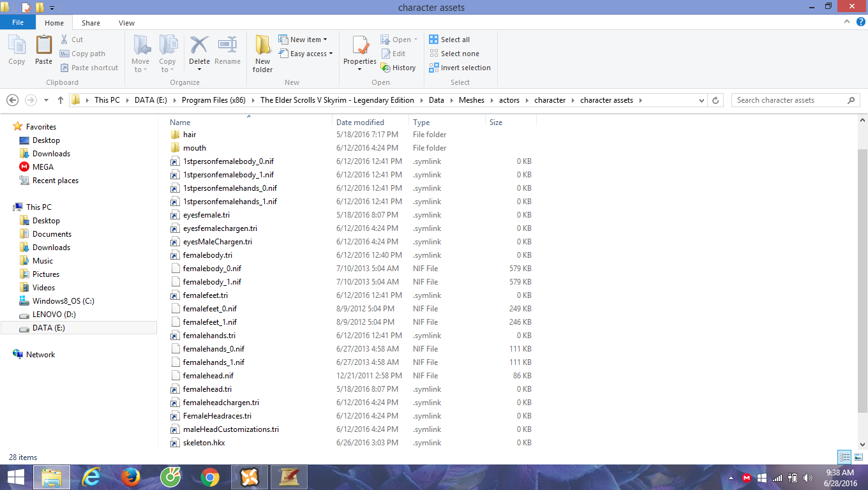The height and width of the screenshot is (490, 868).
Task: Switch to the Share ribbon tab
Action: pos(91,23)
